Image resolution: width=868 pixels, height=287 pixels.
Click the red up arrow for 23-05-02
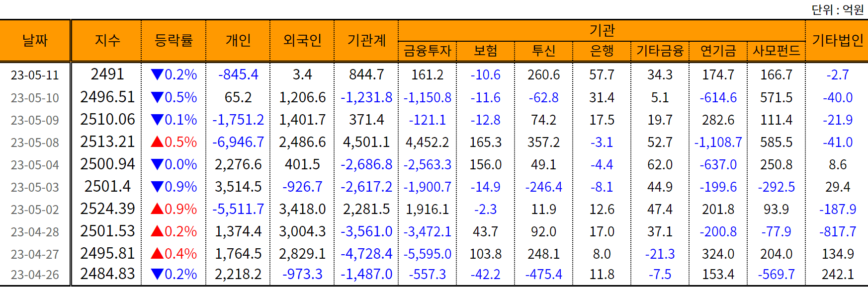click(157, 209)
